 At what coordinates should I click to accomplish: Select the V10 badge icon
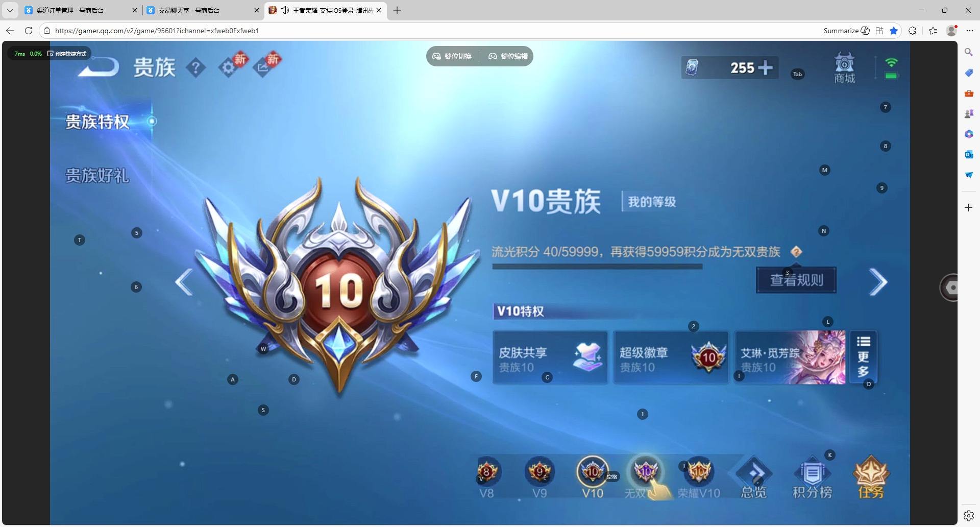(593, 471)
